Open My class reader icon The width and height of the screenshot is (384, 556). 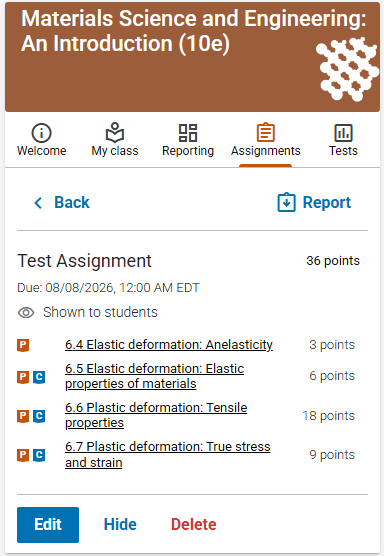point(115,133)
